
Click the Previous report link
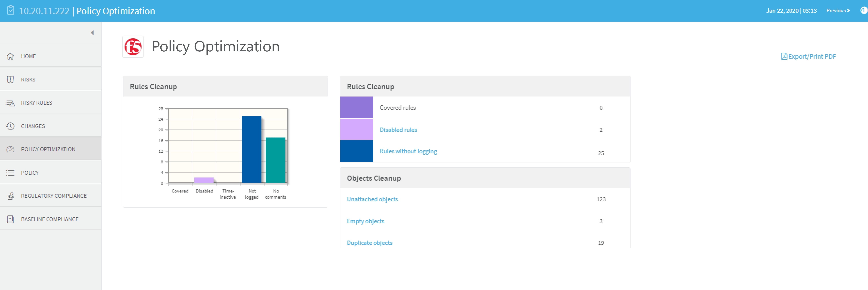tap(838, 11)
